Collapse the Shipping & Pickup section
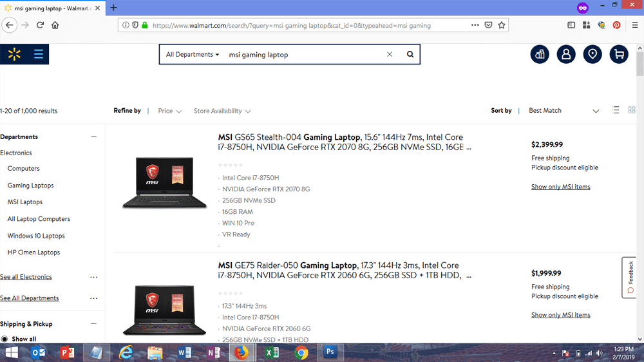 [93, 324]
